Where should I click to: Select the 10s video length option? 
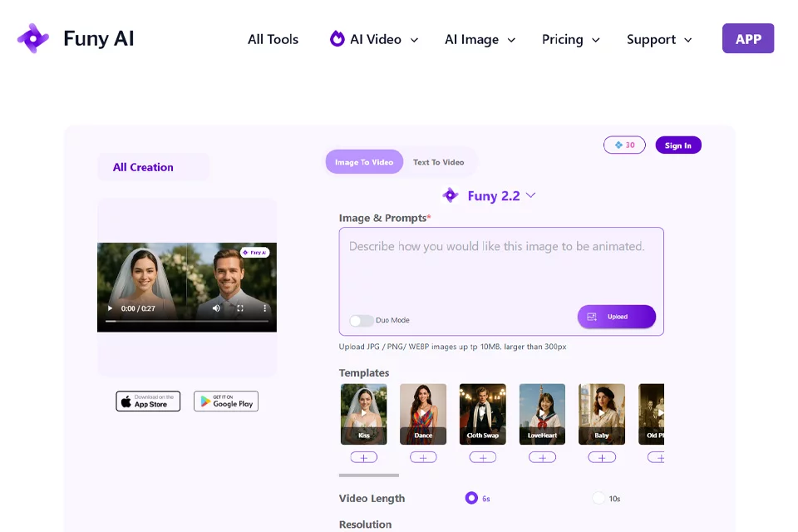(599, 498)
